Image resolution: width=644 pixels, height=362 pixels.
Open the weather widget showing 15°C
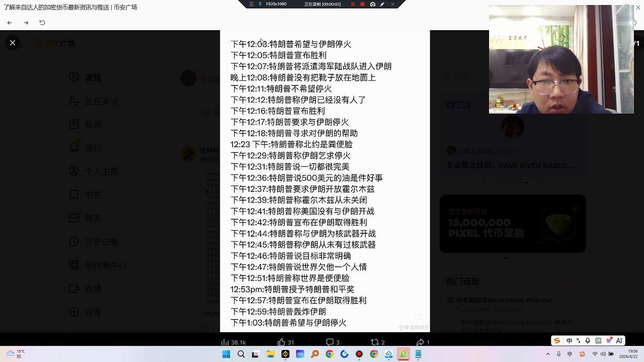click(x=15, y=354)
